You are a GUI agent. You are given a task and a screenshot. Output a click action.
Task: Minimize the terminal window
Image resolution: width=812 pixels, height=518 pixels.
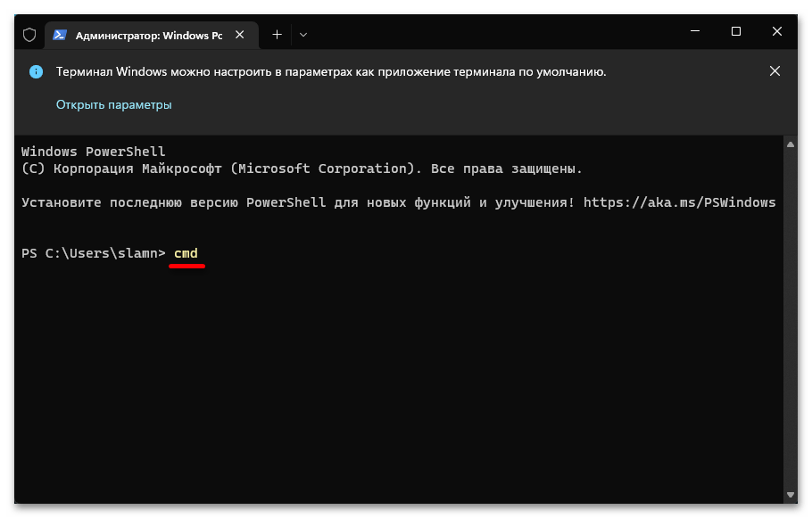pyautogui.click(x=695, y=31)
